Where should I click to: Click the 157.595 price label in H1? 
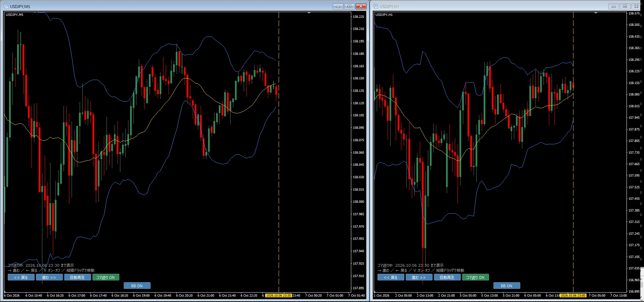coord(634,176)
